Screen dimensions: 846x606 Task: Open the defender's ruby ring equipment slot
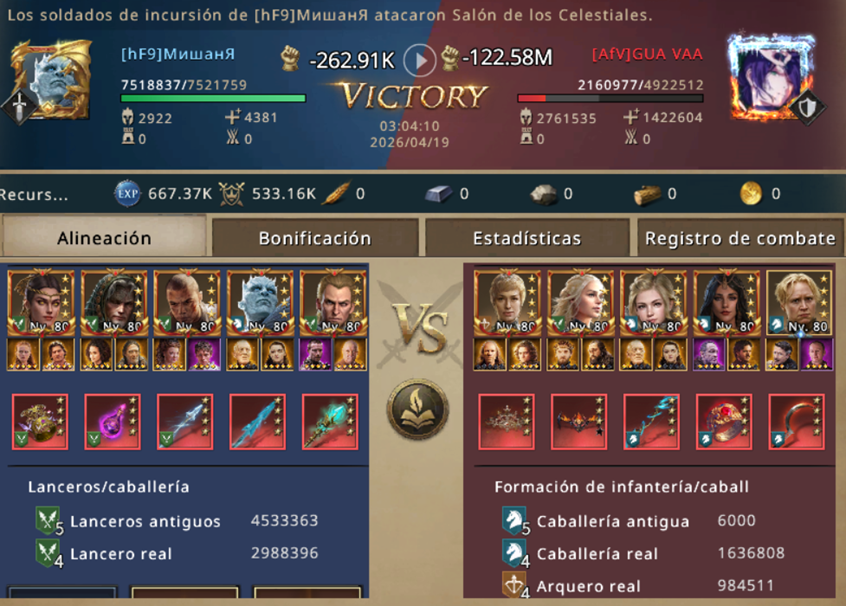click(x=724, y=421)
